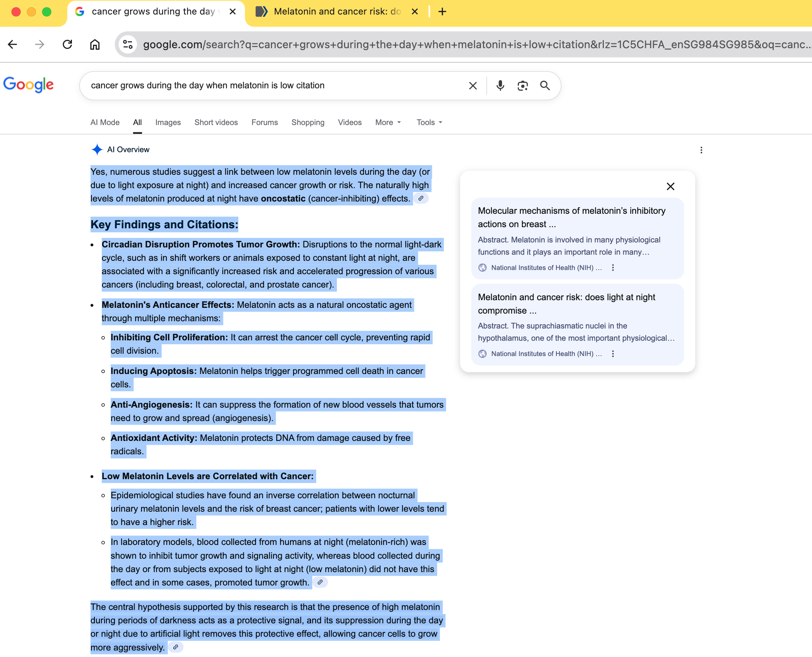Switch to the AI Mode tab

coord(105,122)
